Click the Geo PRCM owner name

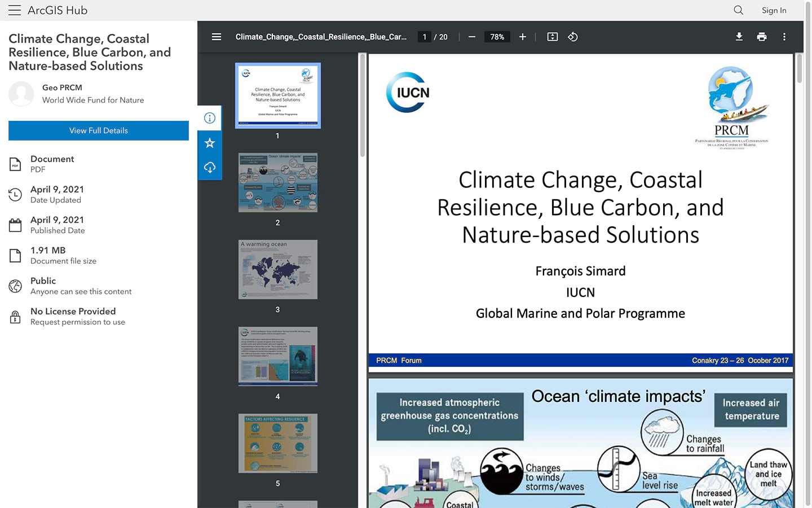tap(62, 87)
